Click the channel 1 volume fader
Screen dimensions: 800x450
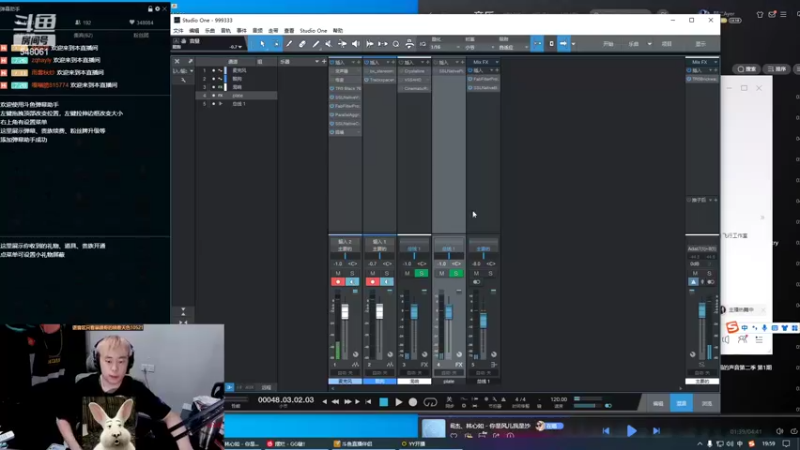click(345, 312)
